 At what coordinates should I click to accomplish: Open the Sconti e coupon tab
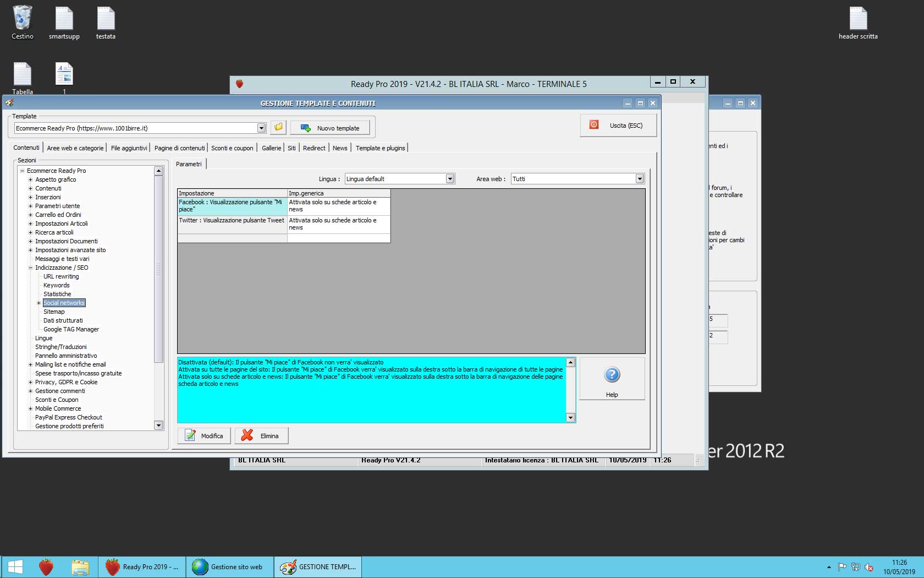(233, 148)
